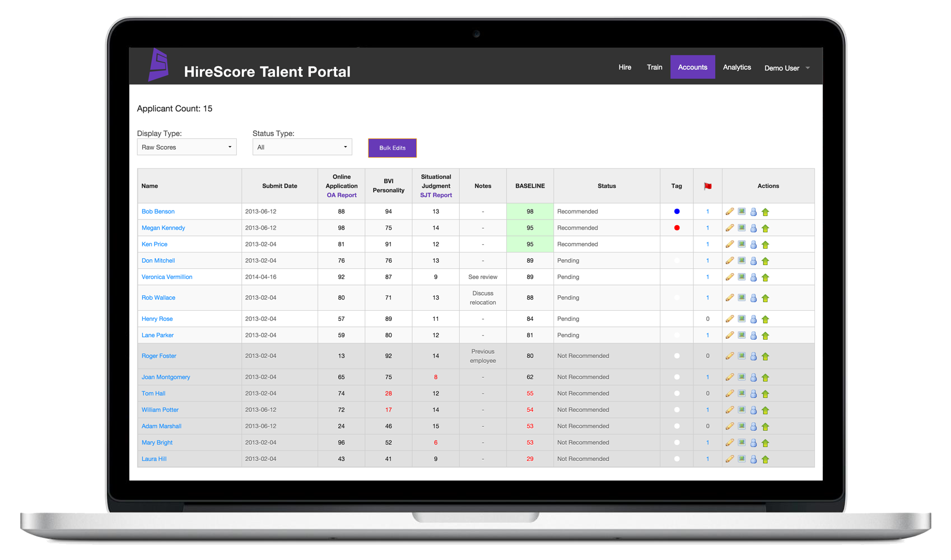The width and height of the screenshot is (951, 560).
Task: Click Bob Benson's baseline score 98
Action: 530,212
